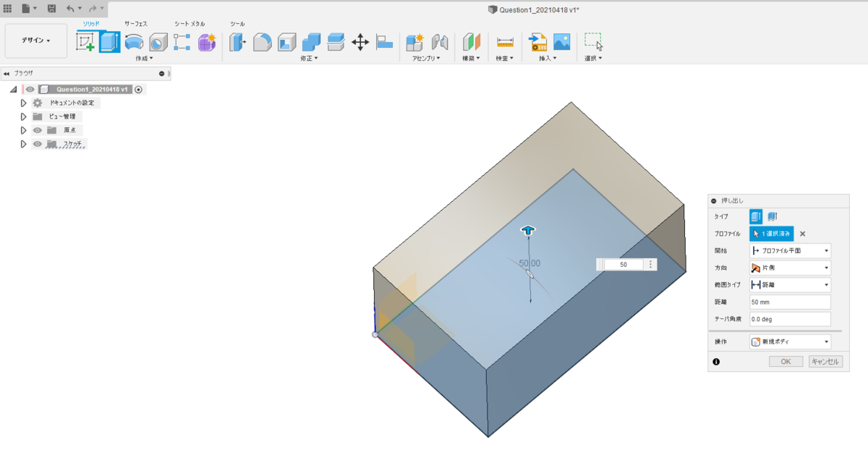Image resolution: width=868 pixels, height=463 pixels.
Task: Click the 1 選択済み profile selector
Action: pyautogui.click(x=772, y=234)
